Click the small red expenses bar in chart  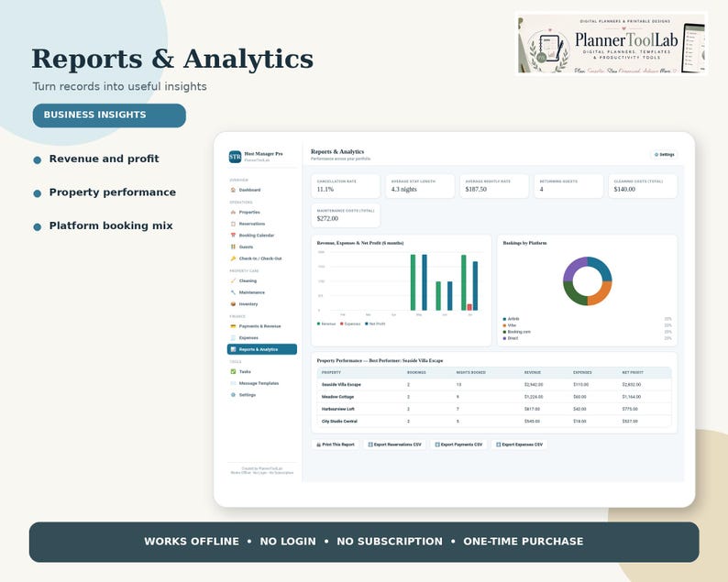coord(469,307)
